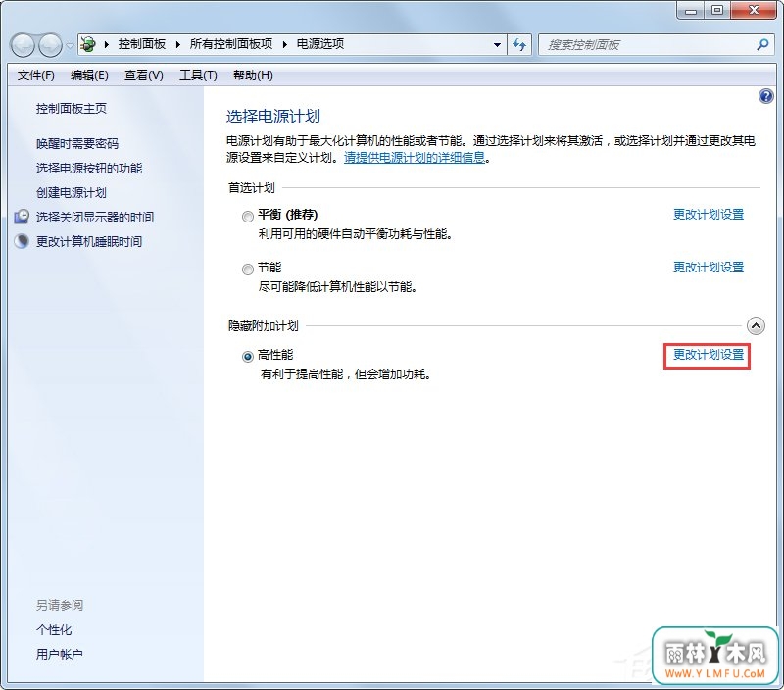This screenshot has height=690, width=784.
Task: Click the blue help question mark icon
Action: (x=765, y=96)
